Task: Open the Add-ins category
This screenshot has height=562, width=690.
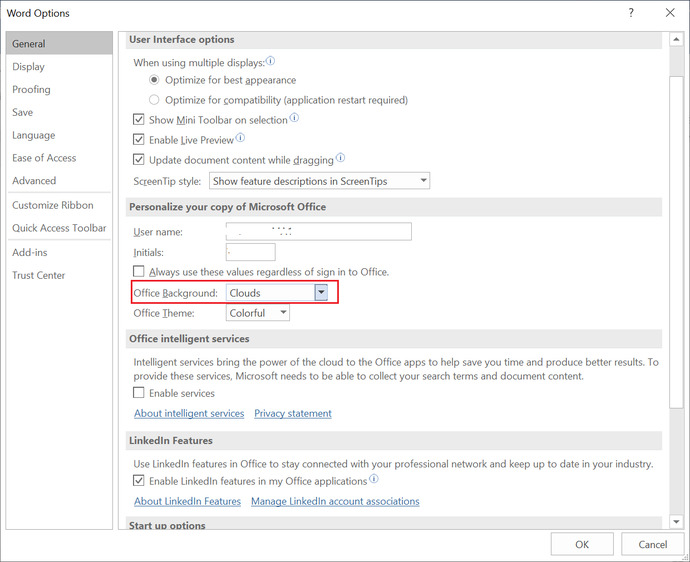Action: coord(59,252)
